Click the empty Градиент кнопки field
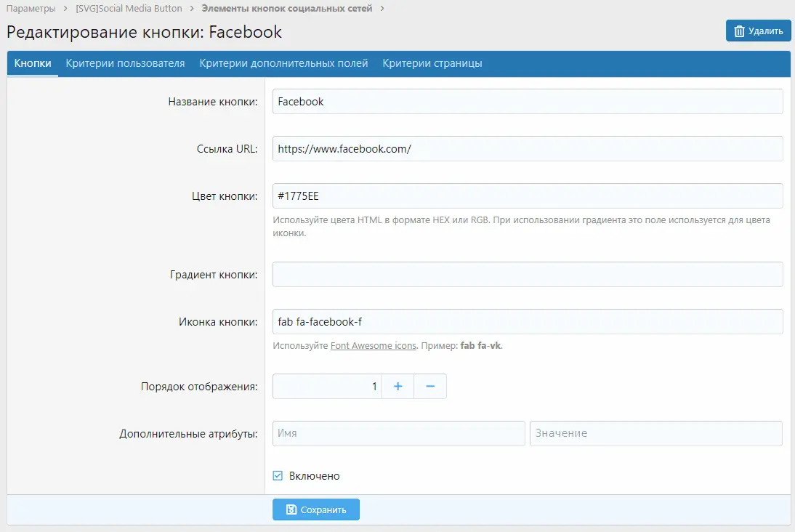 click(x=528, y=274)
